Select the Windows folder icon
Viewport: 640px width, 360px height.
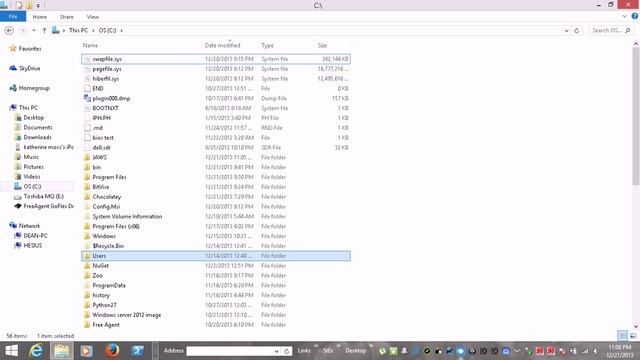click(87, 236)
